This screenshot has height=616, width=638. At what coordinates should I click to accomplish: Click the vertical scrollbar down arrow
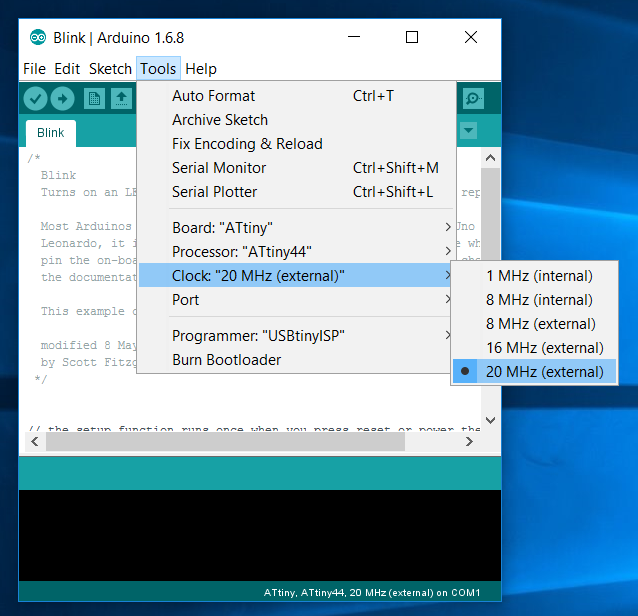pos(491,420)
